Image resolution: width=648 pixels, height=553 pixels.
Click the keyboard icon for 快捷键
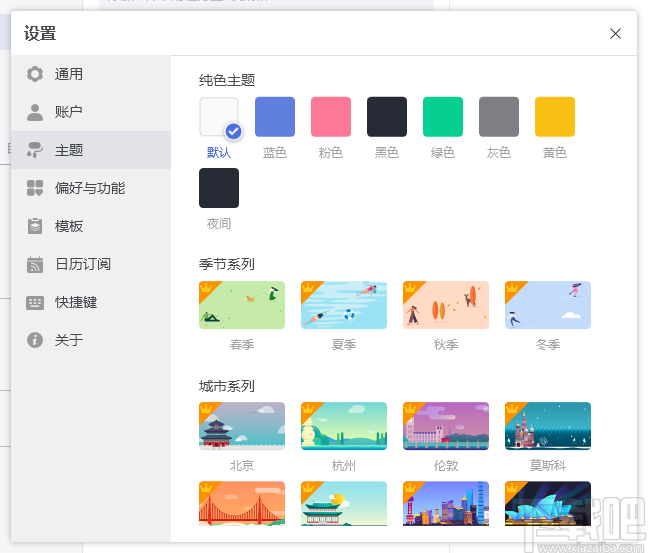[35, 303]
